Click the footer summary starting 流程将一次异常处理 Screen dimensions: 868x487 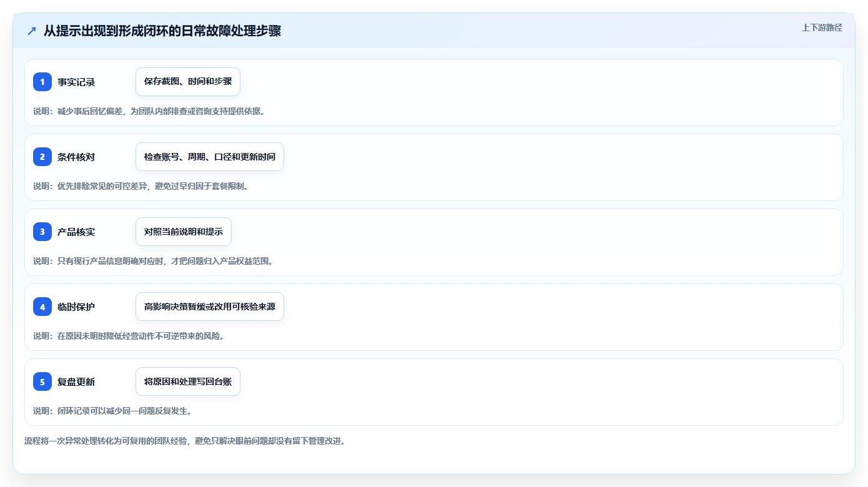(185, 441)
